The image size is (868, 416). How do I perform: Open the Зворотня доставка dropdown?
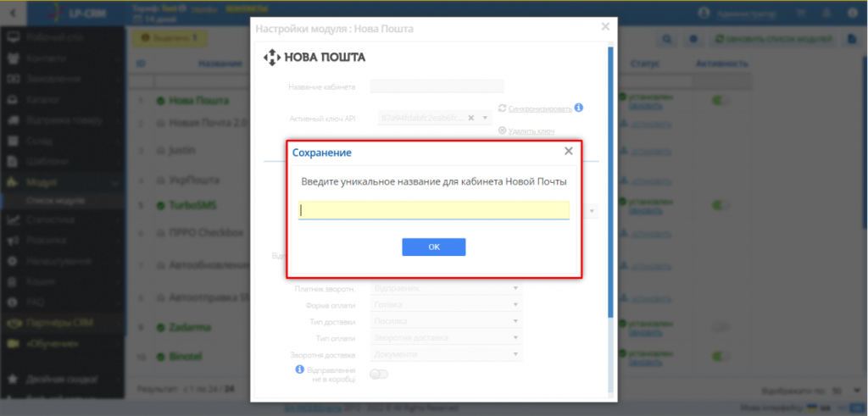(448, 355)
